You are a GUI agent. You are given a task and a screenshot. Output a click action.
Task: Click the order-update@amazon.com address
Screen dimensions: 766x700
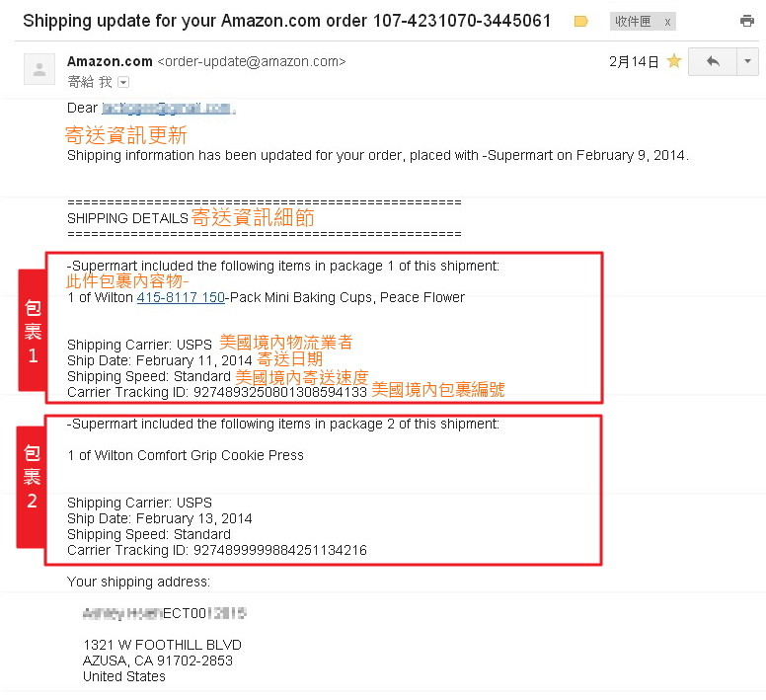tap(252, 61)
